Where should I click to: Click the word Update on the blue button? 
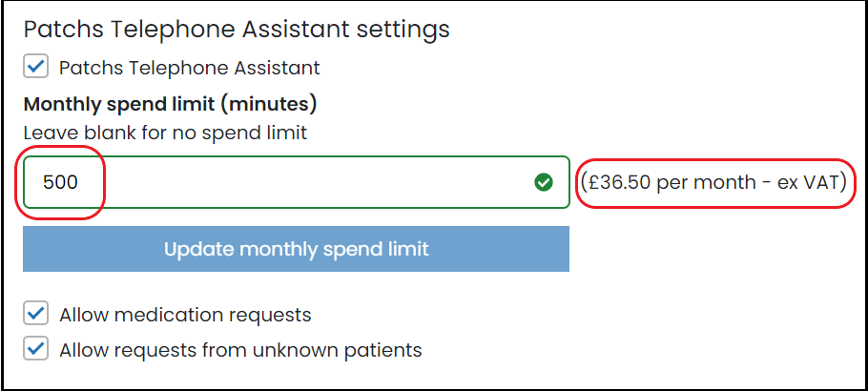point(198,249)
